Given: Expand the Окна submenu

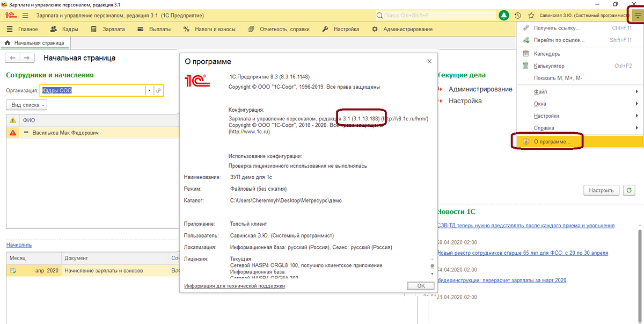Looking at the screenshot, I should pyautogui.click(x=580, y=104).
